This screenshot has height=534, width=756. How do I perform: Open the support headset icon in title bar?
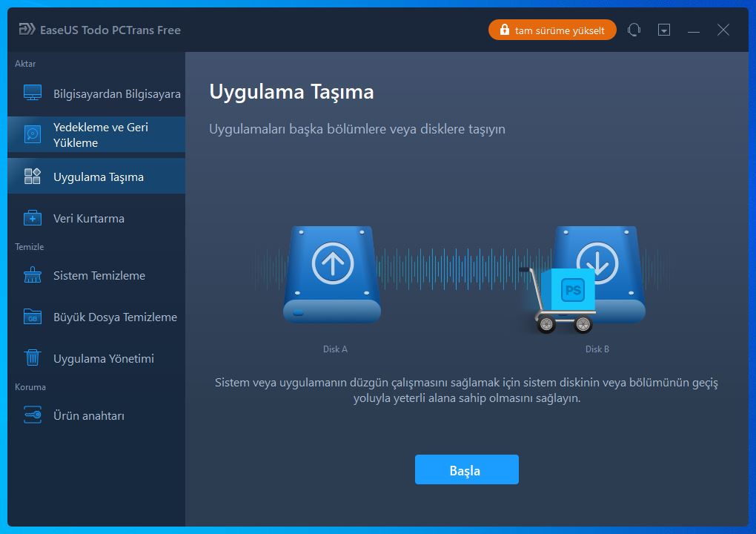click(x=634, y=30)
